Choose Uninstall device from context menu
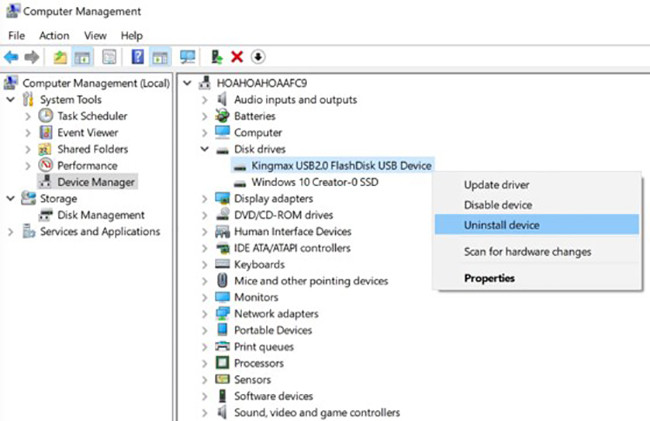The image size is (650, 421). (x=501, y=225)
